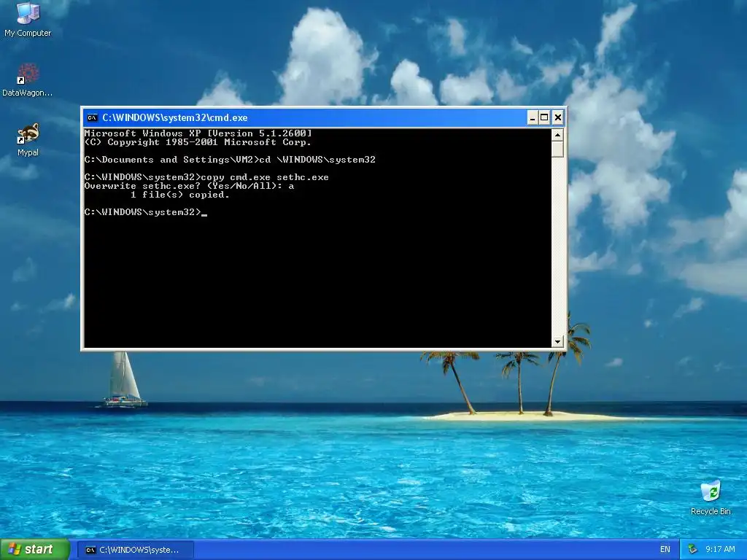Select the DataWagon desktop shortcut
The image size is (747, 560).
coord(28,80)
